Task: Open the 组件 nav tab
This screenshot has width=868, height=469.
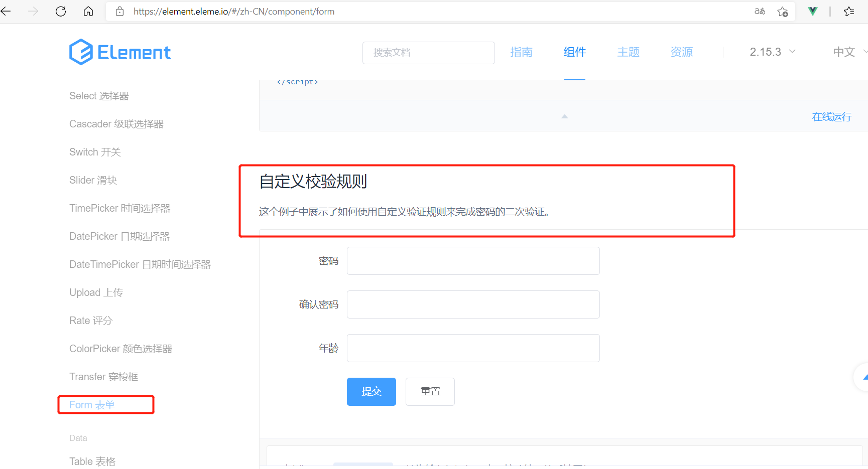Action: [575, 52]
